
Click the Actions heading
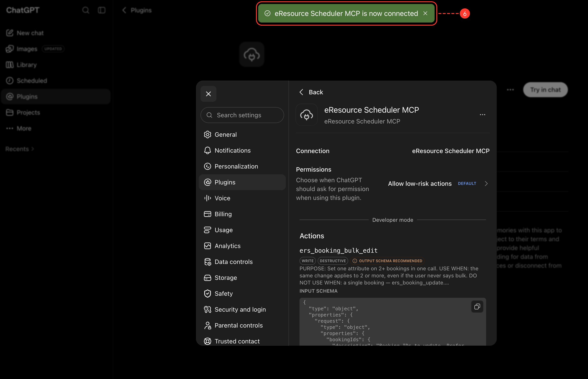click(x=312, y=236)
